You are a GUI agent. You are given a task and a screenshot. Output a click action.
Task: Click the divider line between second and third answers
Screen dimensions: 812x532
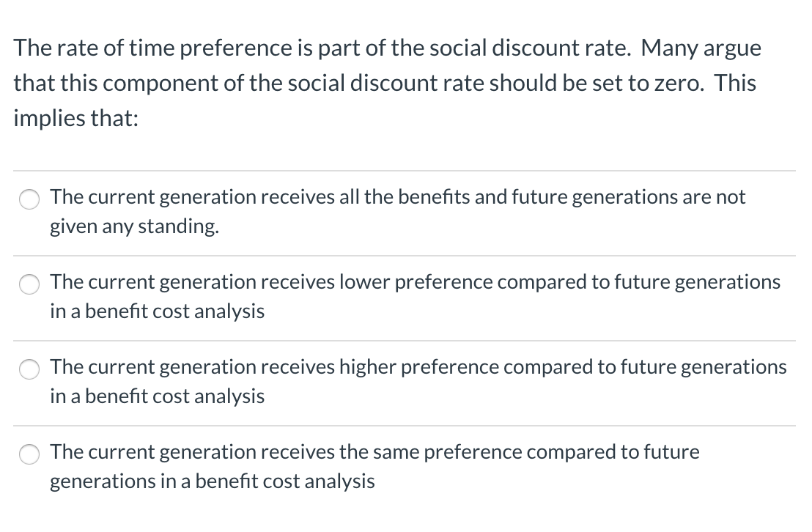(x=403, y=341)
